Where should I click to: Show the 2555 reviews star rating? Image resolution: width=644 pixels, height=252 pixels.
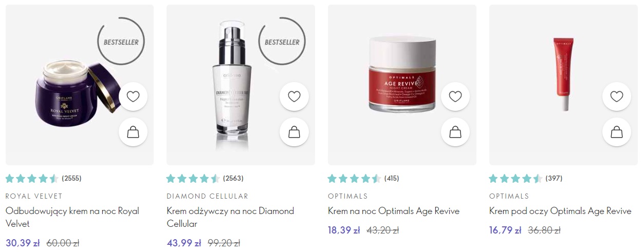(44, 179)
